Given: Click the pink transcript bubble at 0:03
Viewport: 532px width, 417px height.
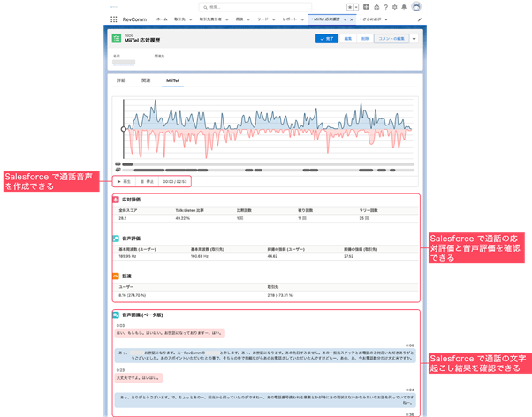Looking at the screenshot, I should [170, 333].
